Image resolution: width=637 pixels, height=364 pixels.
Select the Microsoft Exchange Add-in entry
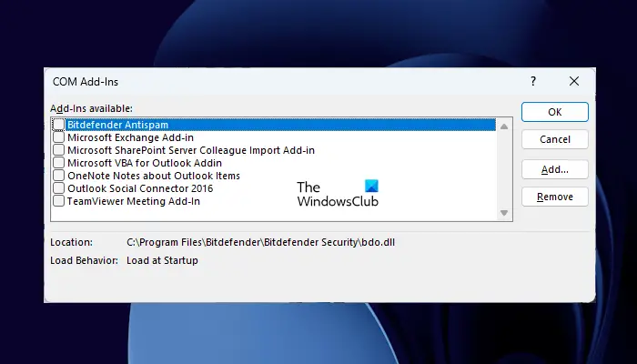click(x=130, y=137)
